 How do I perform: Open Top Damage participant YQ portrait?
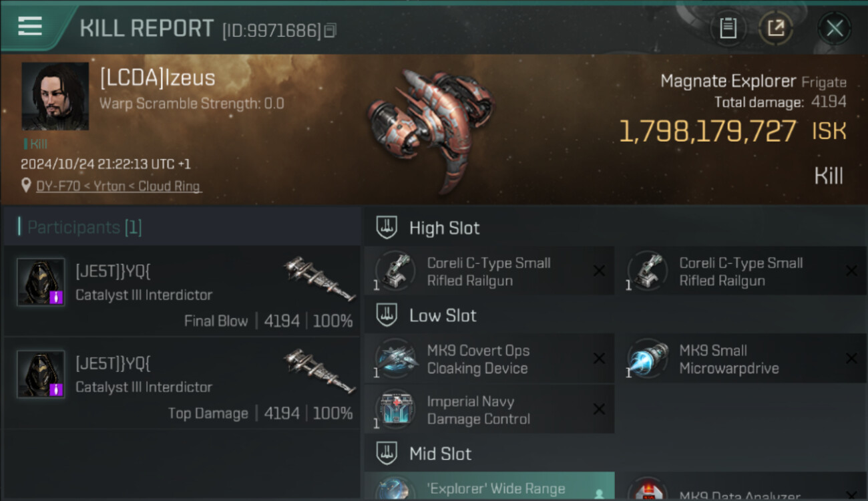click(x=41, y=374)
